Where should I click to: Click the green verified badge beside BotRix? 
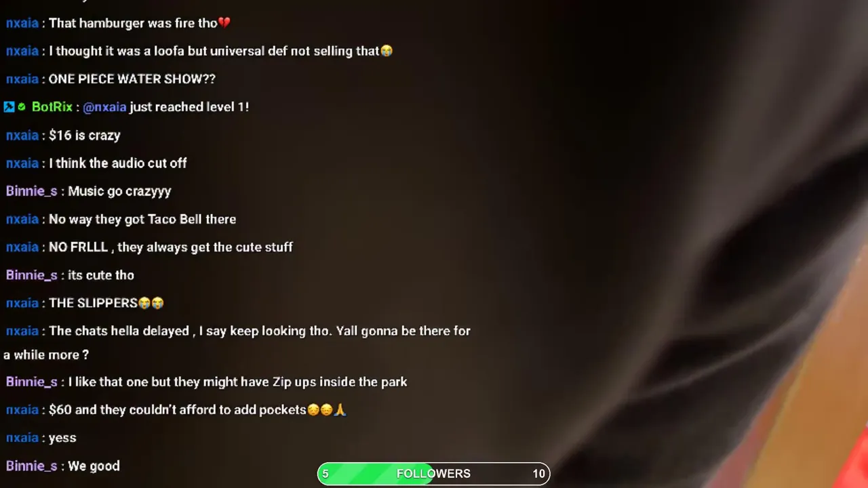[x=22, y=107]
